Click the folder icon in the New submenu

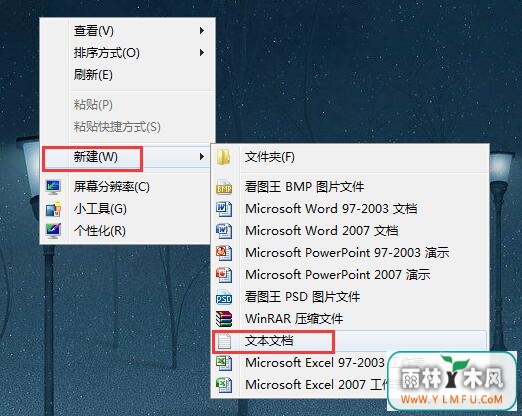click(x=224, y=157)
